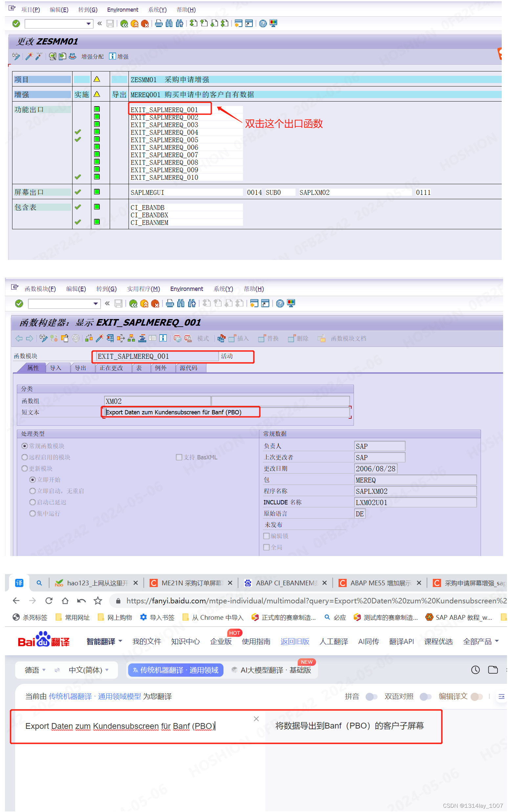
Task: Select 集中运行 radio button
Action: pos(33,514)
